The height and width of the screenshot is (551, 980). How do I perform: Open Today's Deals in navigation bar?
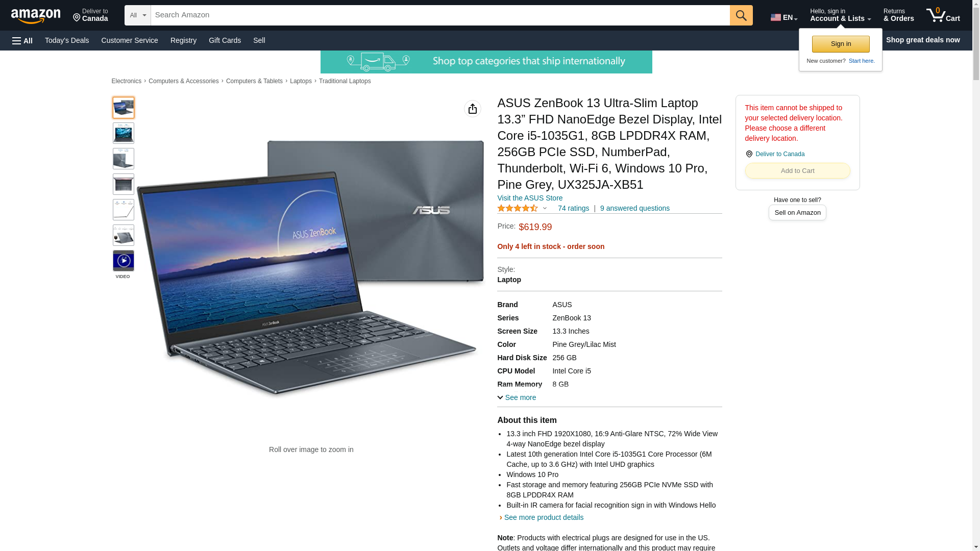tap(67, 40)
